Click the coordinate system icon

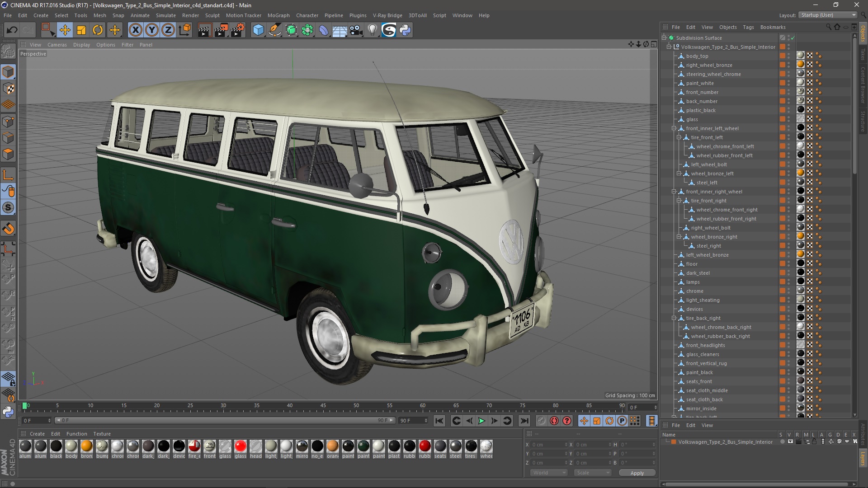click(x=184, y=30)
